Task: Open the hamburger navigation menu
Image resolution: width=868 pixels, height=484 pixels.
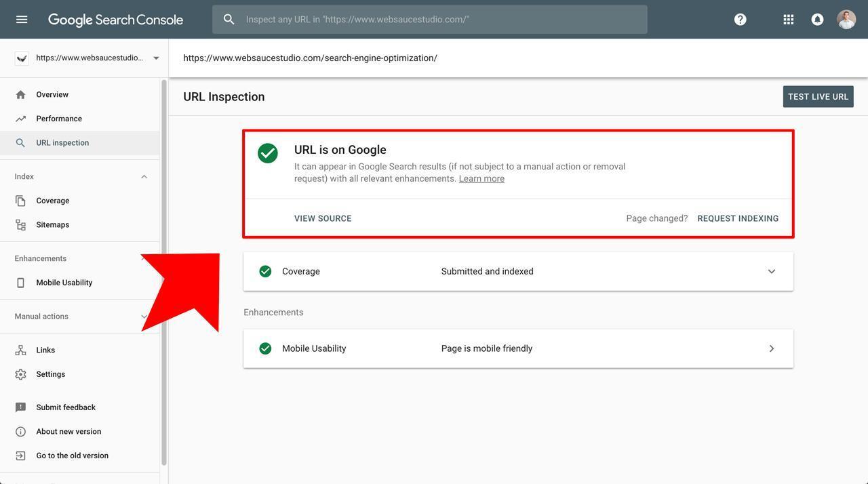Action: tap(22, 20)
